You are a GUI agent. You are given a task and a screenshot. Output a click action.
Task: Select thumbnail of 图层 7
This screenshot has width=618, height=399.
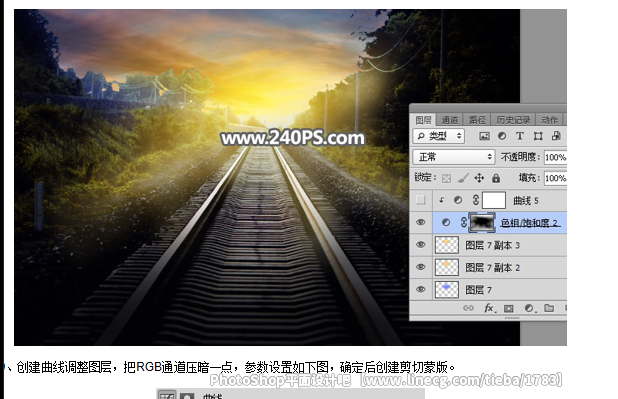pos(447,289)
